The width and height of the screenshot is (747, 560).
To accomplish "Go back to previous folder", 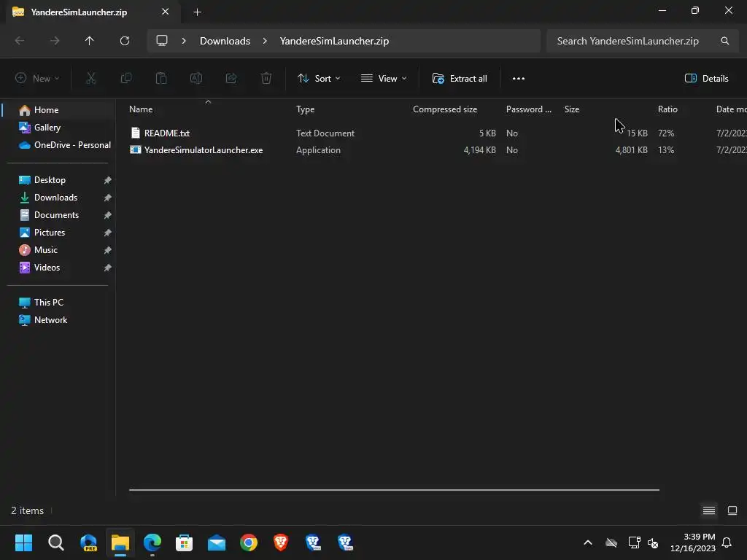I will pyautogui.click(x=20, y=41).
